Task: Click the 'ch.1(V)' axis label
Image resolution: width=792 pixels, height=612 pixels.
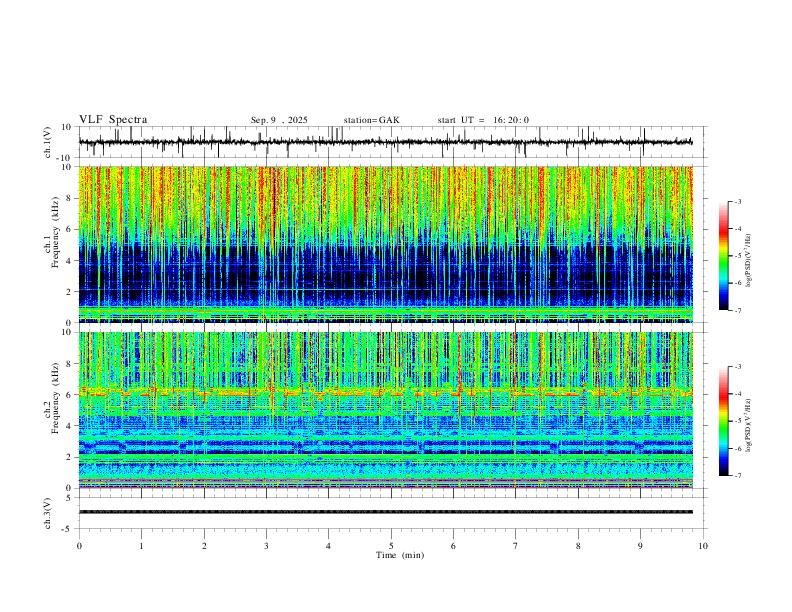Action: [48, 142]
